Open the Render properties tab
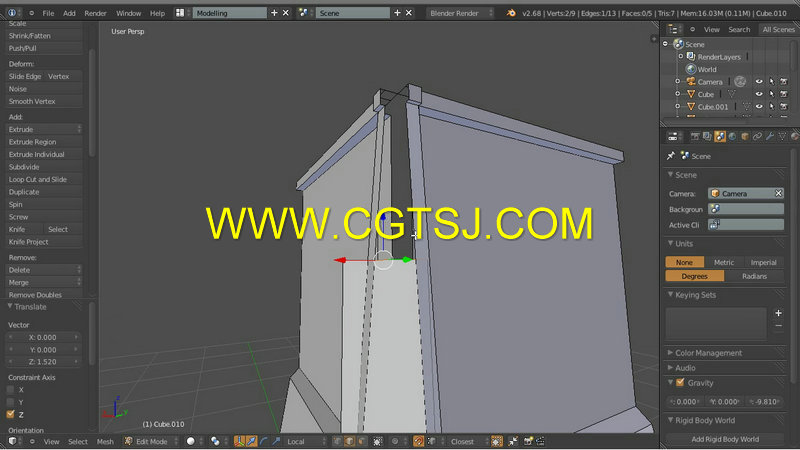Screen dimensions: 800x450 695,136
